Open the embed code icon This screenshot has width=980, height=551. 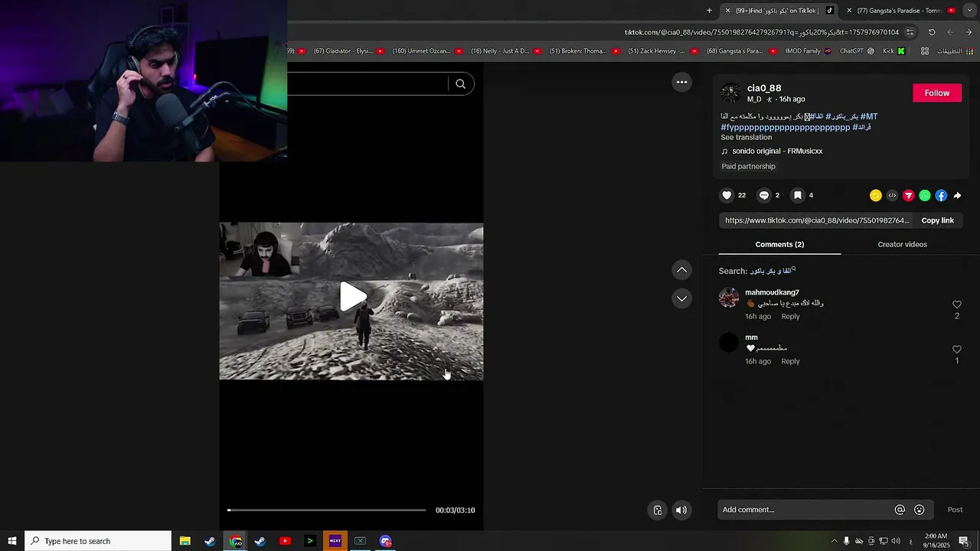click(x=892, y=196)
